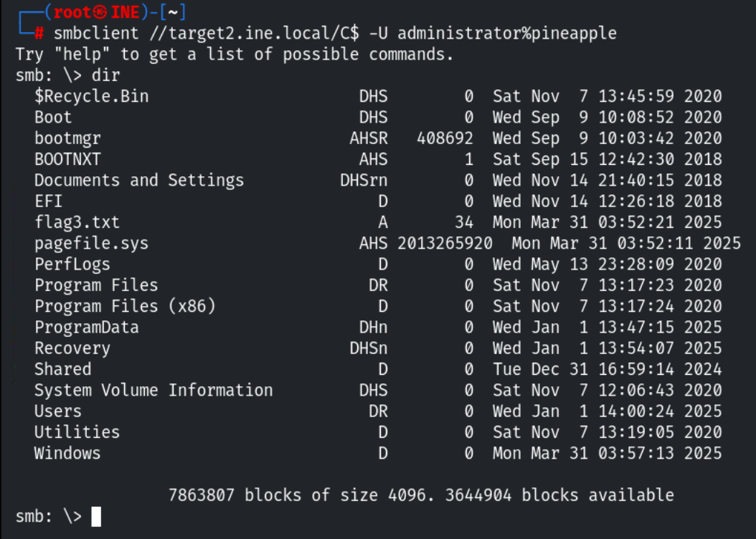Click the dir command after the smb prompt

click(x=110, y=75)
